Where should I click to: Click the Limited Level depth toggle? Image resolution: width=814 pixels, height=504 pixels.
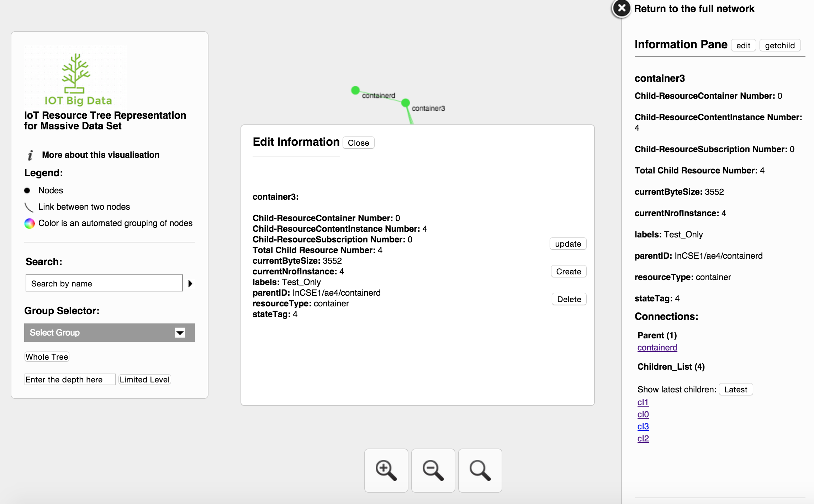point(145,379)
